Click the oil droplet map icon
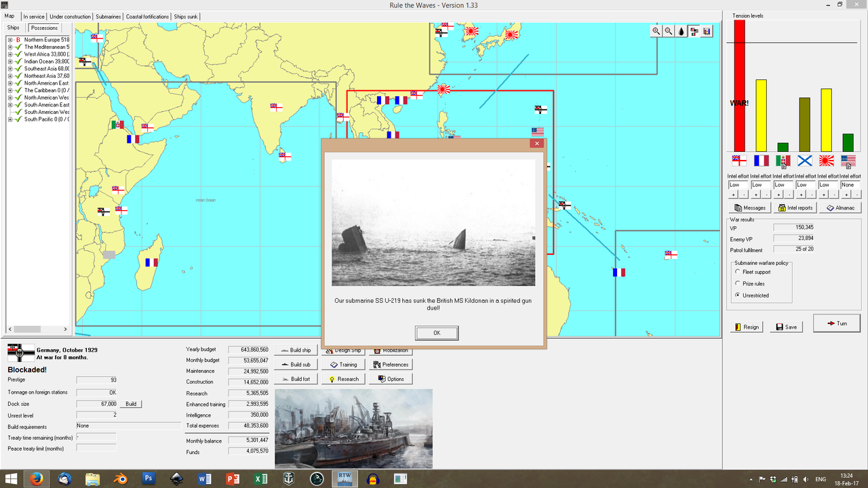 pos(680,30)
